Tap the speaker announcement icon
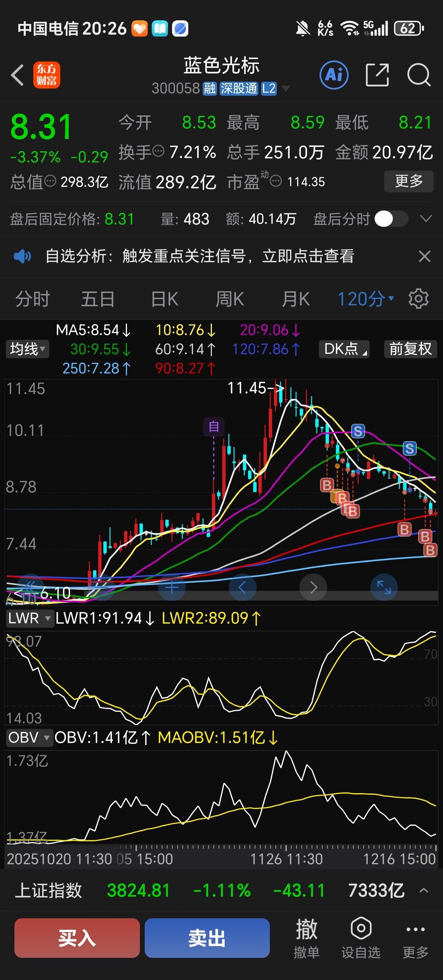Screen dimensions: 443x980 [x=23, y=256]
